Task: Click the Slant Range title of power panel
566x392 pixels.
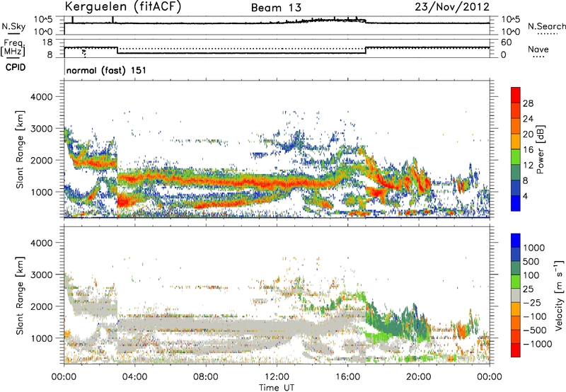Action: (x=20, y=149)
